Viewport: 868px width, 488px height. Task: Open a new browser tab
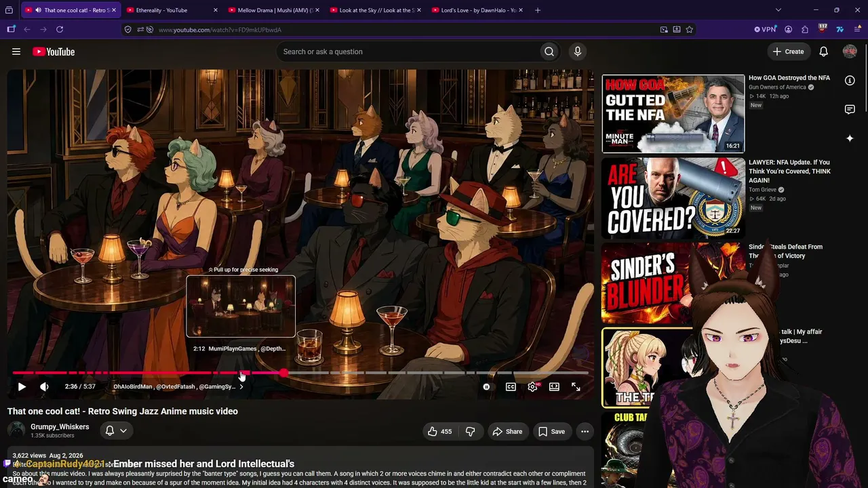tap(538, 10)
